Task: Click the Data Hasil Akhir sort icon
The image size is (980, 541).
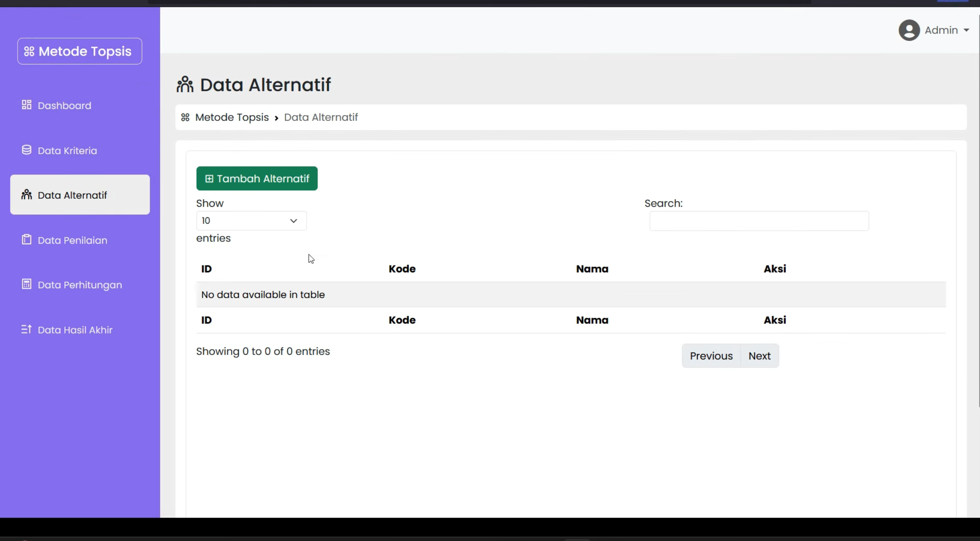Action: click(x=26, y=329)
